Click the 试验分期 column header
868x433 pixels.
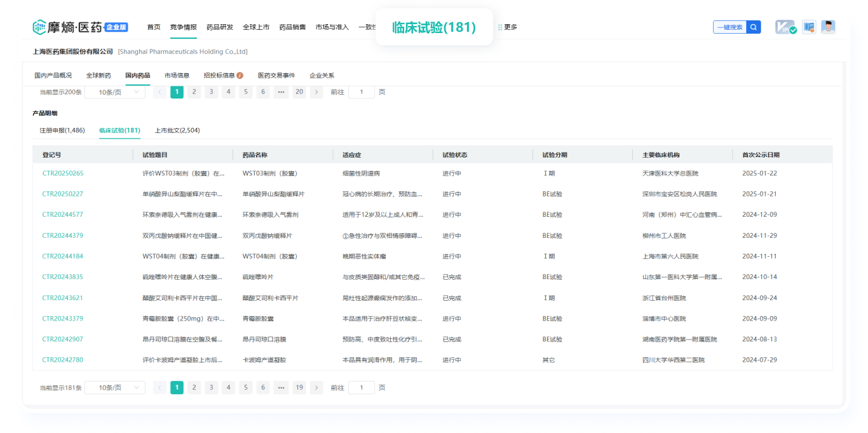(x=555, y=155)
